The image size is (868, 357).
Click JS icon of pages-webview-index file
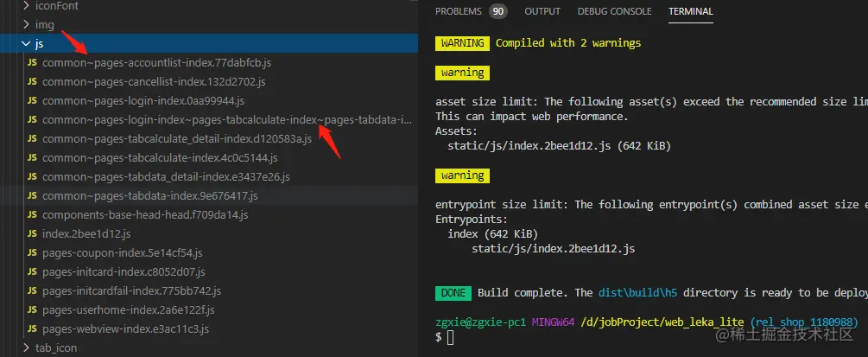coord(32,329)
